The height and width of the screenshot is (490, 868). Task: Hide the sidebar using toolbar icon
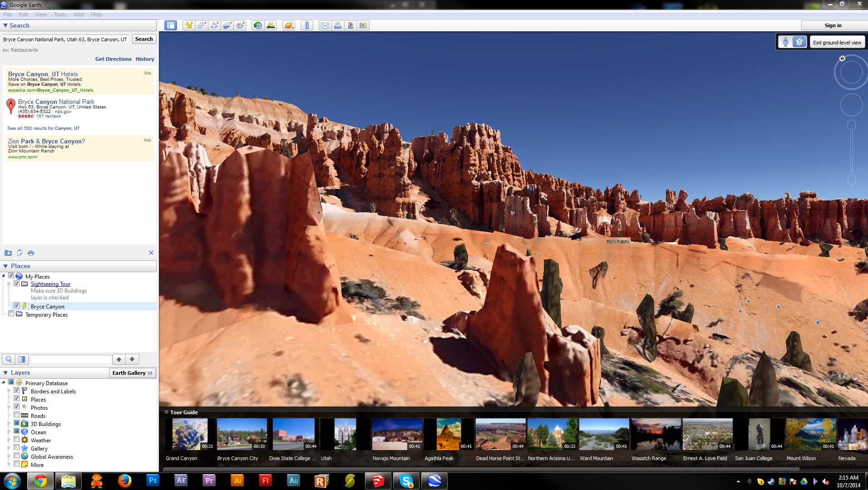tap(171, 25)
